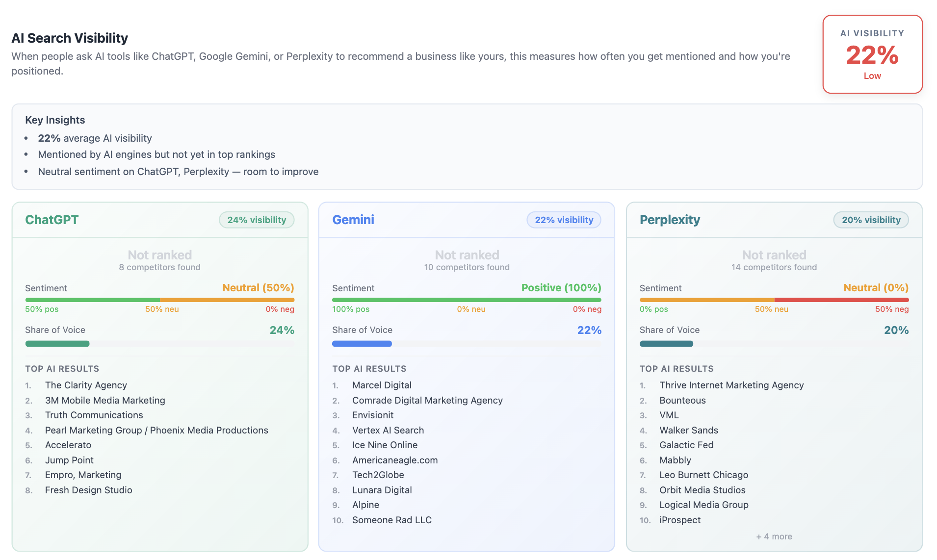
Task: Click the Gemini Share of Voice progress bar
Action: coord(467,344)
